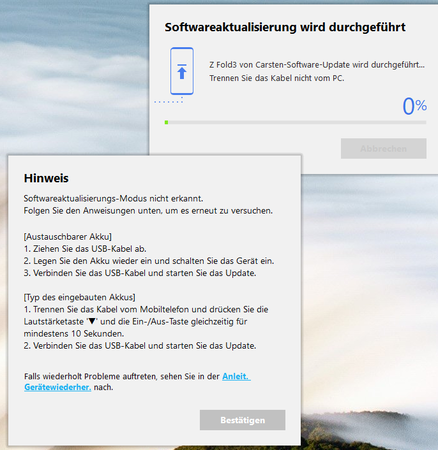Confirm the notice with Bestätigen
The width and height of the screenshot is (438, 450).
(242, 420)
